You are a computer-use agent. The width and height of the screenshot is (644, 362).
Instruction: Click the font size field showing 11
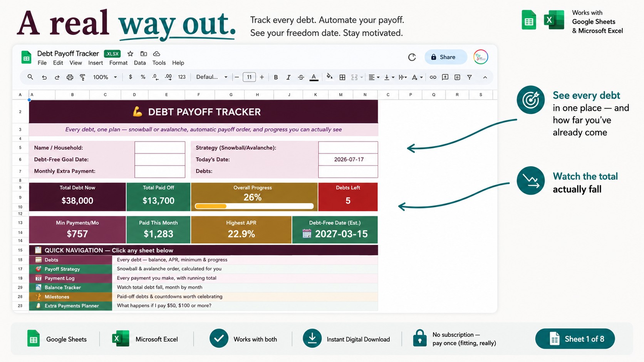click(249, 77)
